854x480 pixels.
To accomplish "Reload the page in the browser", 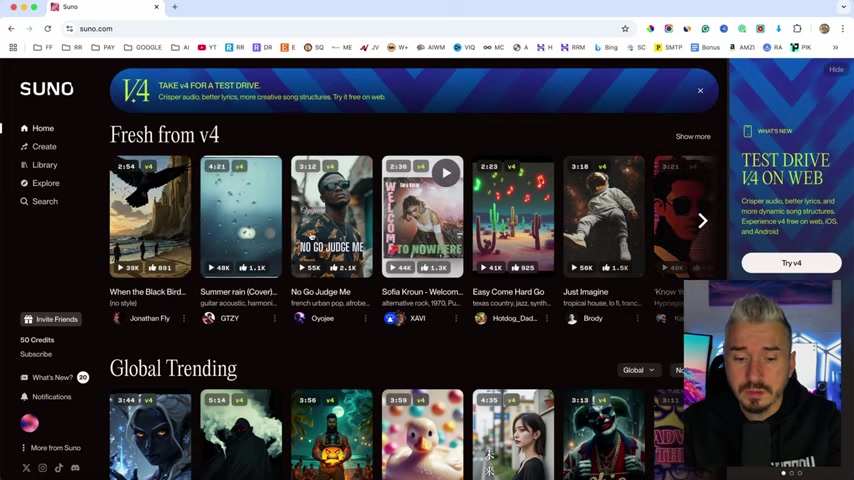I will [48, 29].
